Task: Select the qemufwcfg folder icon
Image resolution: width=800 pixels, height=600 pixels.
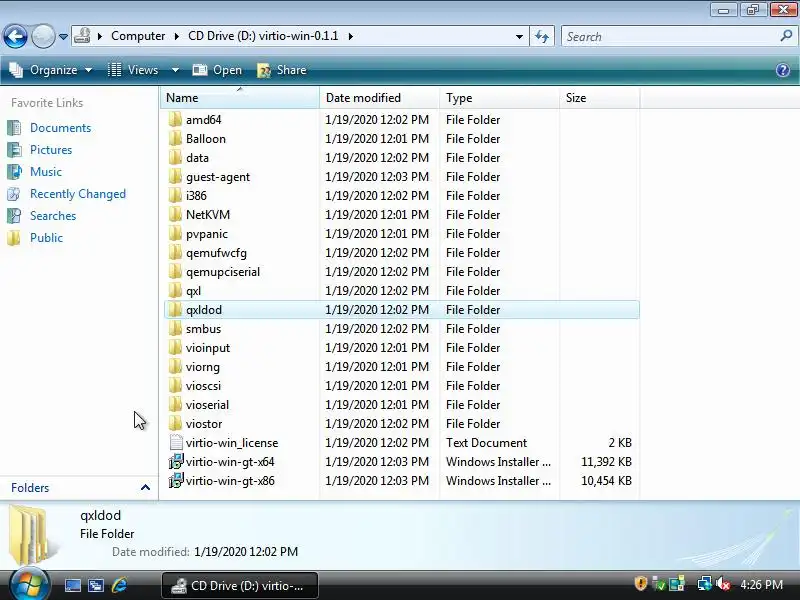Action: [x=175, y=253]
